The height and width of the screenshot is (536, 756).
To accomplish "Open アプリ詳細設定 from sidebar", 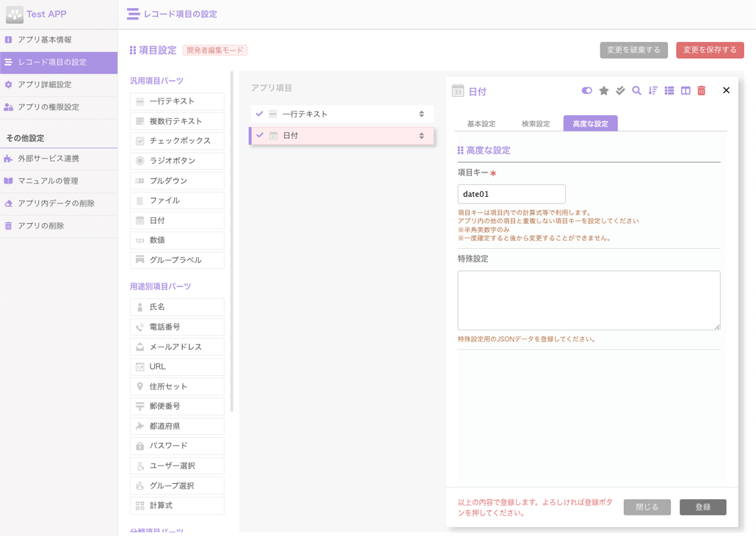I will [x=59, y=84].
